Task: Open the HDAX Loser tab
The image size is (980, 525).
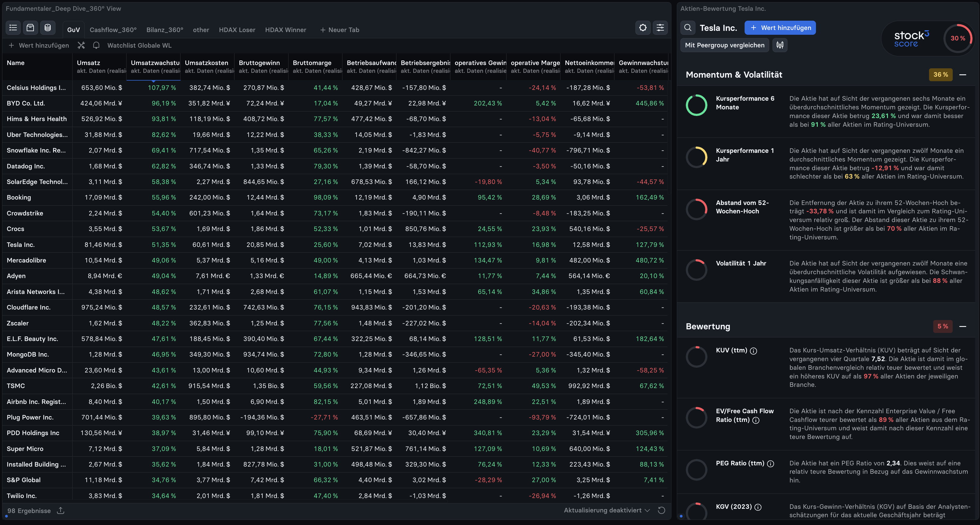Action: pyautogui.click(x=237, y=30)
